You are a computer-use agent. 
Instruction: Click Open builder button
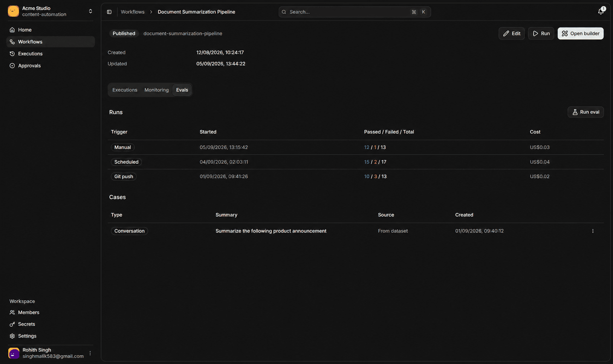[x=581, y=34]
